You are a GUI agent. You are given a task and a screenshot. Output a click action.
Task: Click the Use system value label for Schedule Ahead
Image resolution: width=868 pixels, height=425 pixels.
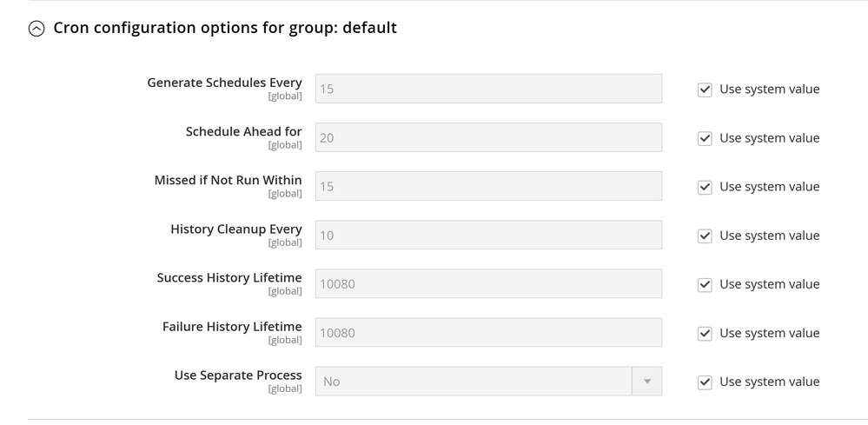tap(769, 138)
